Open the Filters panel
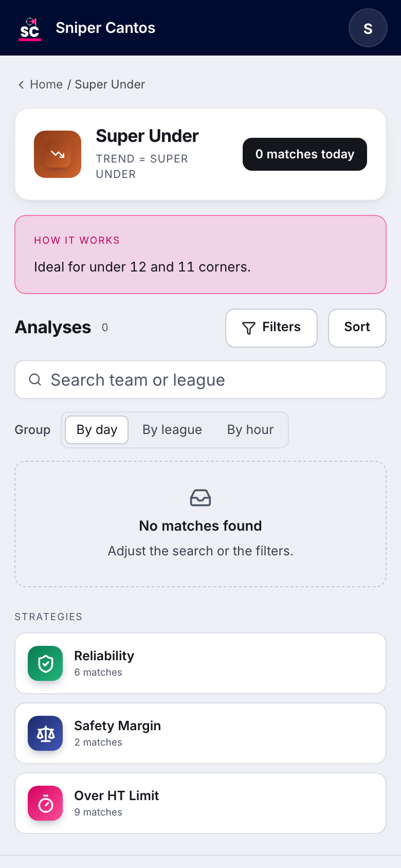 [271, 328]
